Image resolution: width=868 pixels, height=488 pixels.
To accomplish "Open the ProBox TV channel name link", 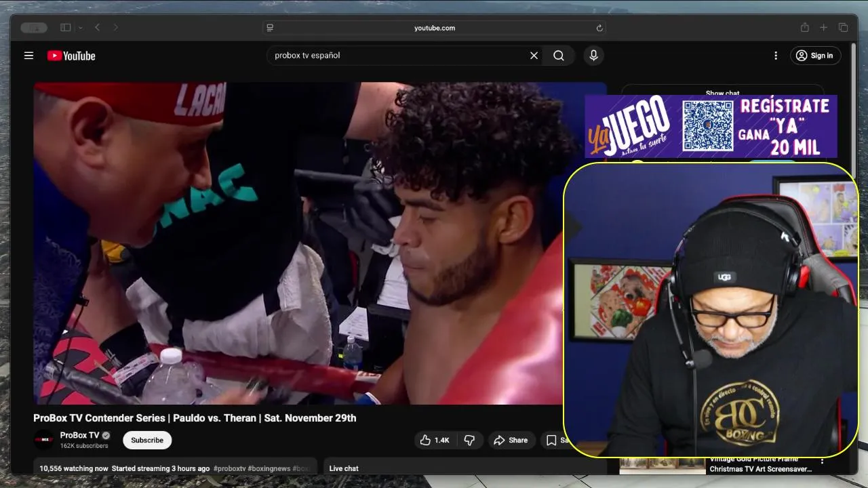I will (79, 436).
